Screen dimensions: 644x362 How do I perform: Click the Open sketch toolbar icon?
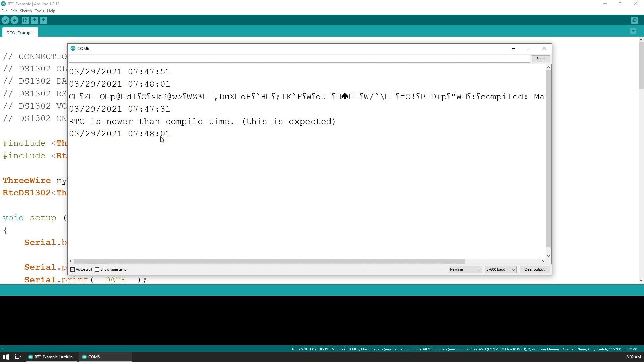pyautogui.click(x=34, y=20)
